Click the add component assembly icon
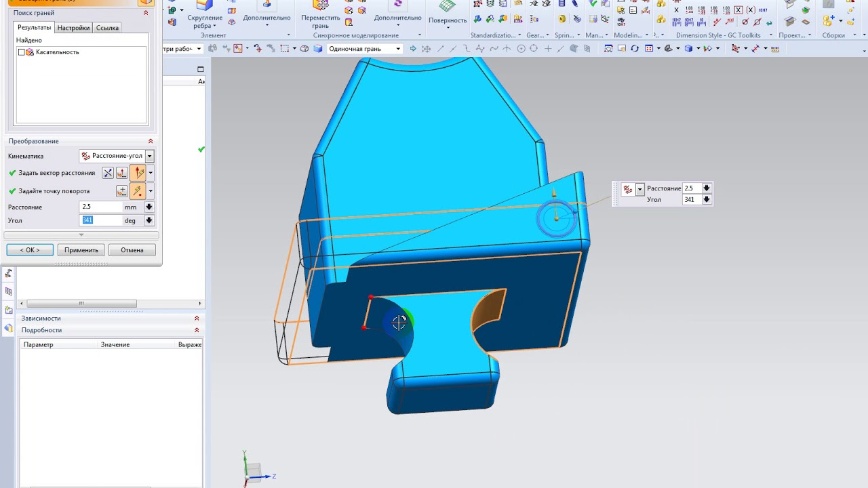This screenshot has width=868, height=488. (x=829, y=21)
